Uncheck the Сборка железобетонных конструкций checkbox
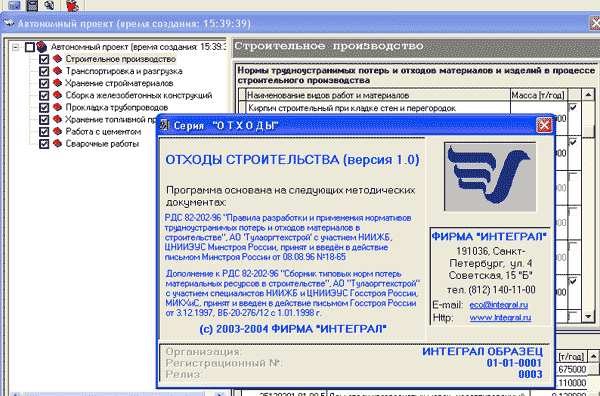600x396 pixels. click(x=44, y=95)
